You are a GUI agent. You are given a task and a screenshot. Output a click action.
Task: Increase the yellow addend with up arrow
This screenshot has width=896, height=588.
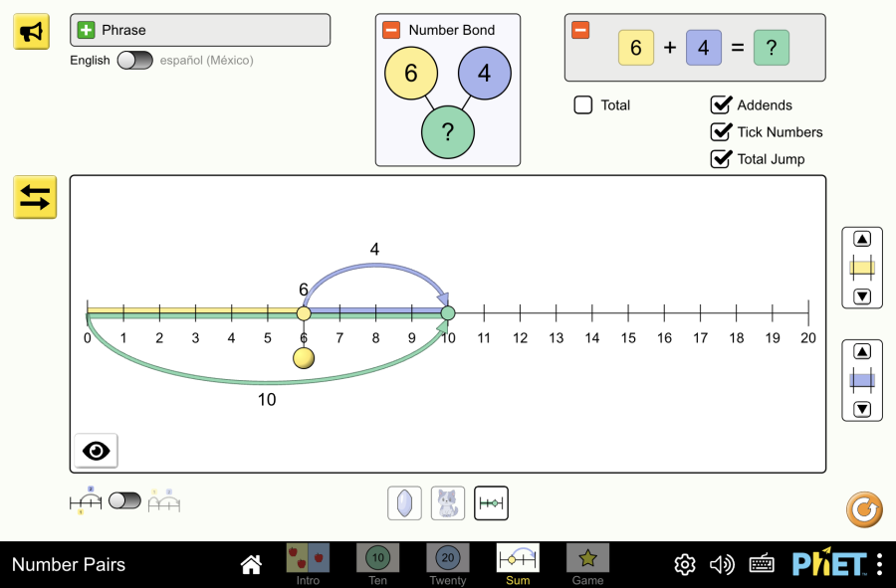pyautogui.click(x=862, y=240)
